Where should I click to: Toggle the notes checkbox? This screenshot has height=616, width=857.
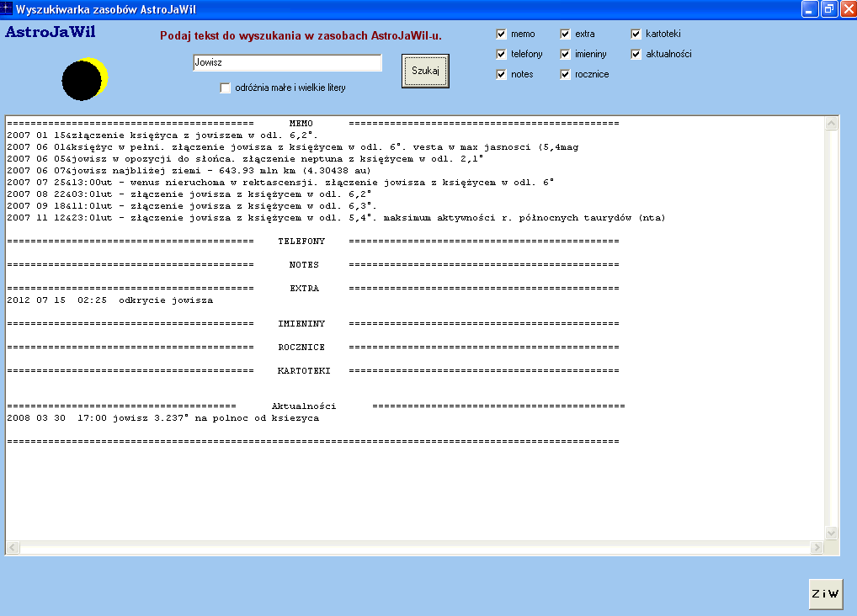[501, 74]
